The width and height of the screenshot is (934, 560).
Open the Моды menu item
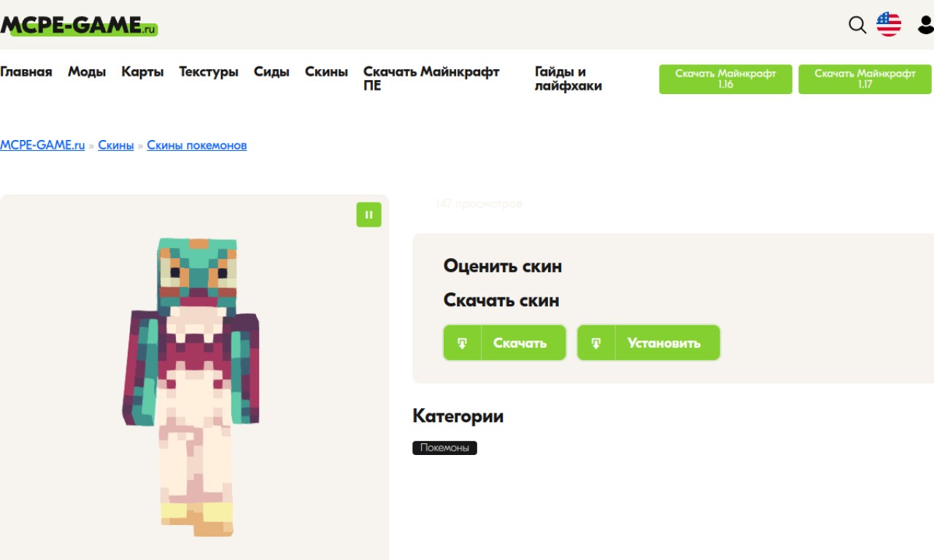pos(87,71)
